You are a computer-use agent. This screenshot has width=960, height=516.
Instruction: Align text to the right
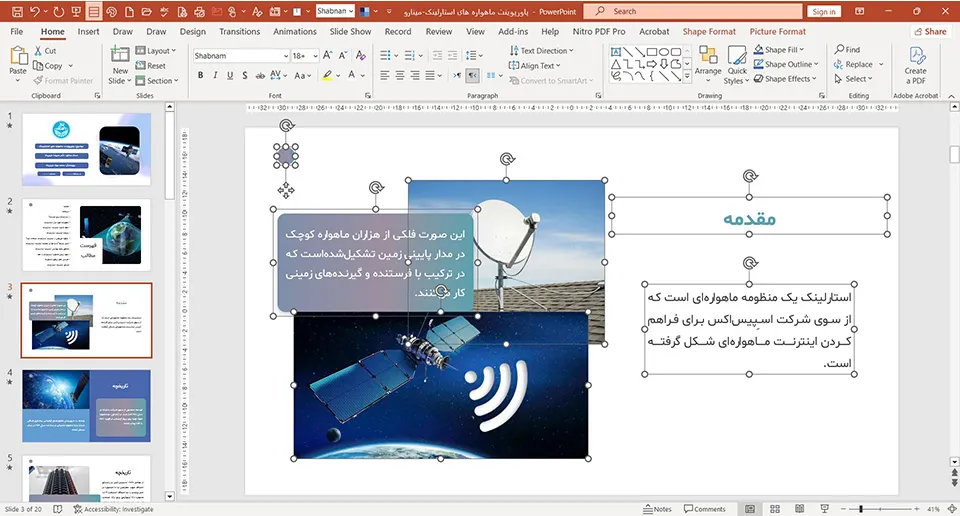[415, 75]
